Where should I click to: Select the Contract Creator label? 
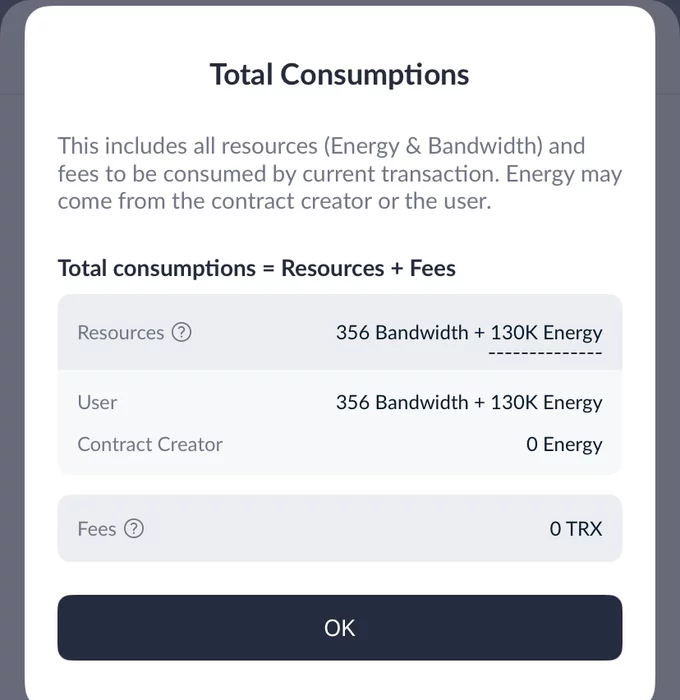point(150,445)
